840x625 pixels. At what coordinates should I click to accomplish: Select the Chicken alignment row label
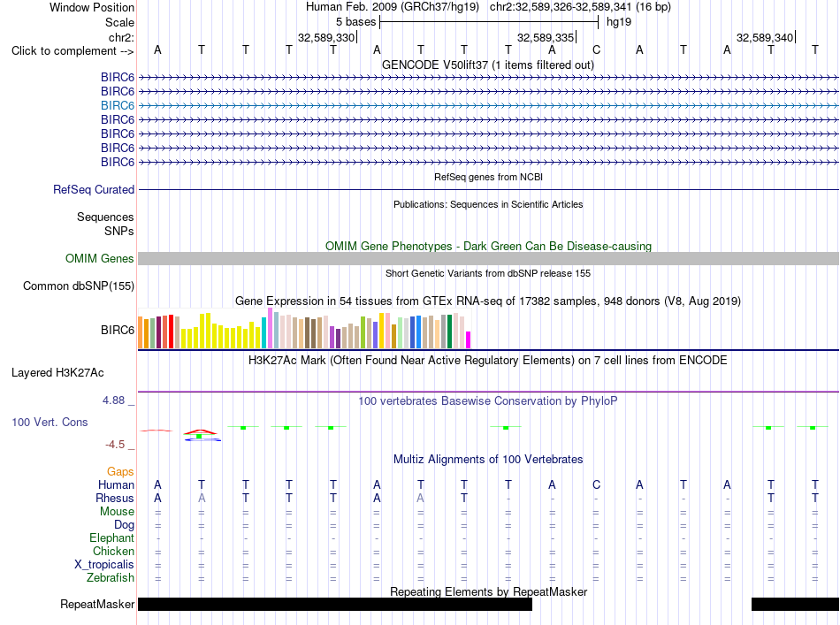pyautogui.click(x=113, y=551)
